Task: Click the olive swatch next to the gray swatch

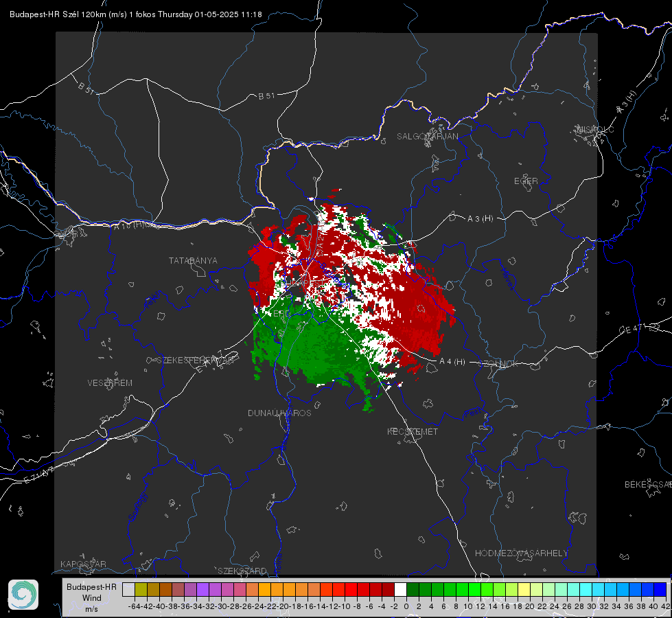Action: click(141, 589)
